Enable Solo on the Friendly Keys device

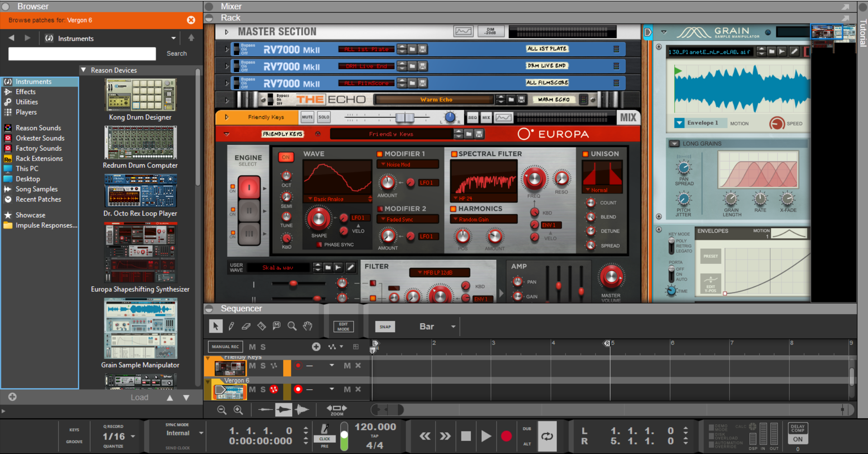coord(323,117)
